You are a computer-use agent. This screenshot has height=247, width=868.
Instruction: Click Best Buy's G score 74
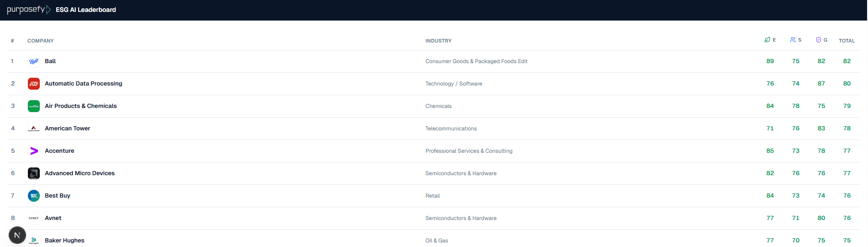pos(821,196)
